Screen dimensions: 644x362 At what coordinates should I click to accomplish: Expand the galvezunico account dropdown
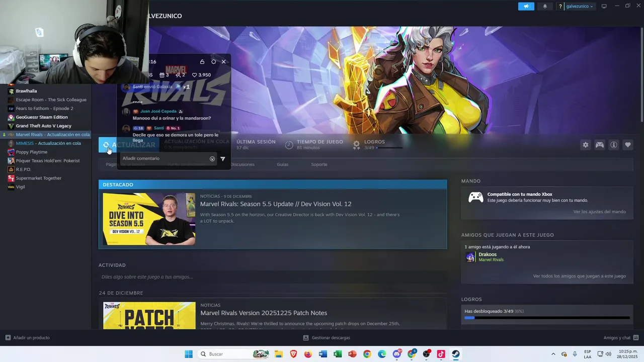pos(580,7)
